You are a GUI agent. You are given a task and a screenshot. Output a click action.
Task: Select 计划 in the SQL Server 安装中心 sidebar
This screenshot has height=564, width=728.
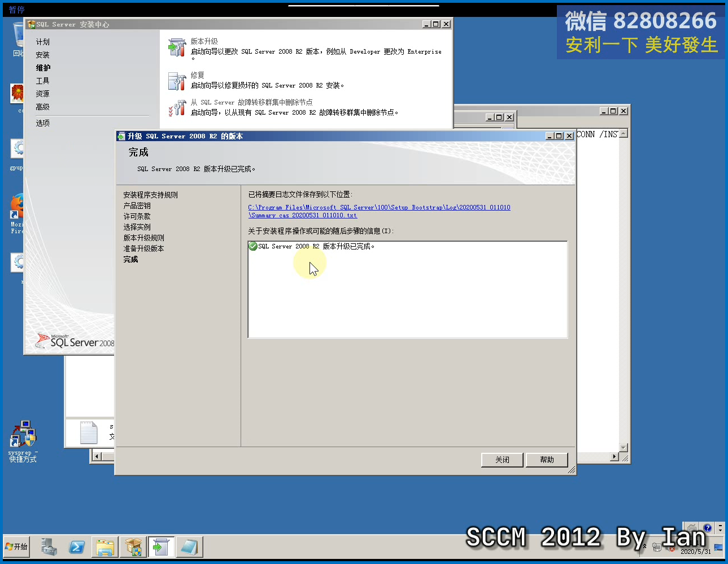click(43, 42)
